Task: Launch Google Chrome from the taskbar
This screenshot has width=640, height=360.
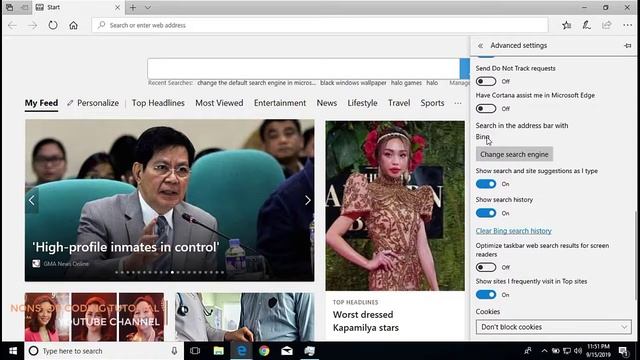Action: coord(264,351)
